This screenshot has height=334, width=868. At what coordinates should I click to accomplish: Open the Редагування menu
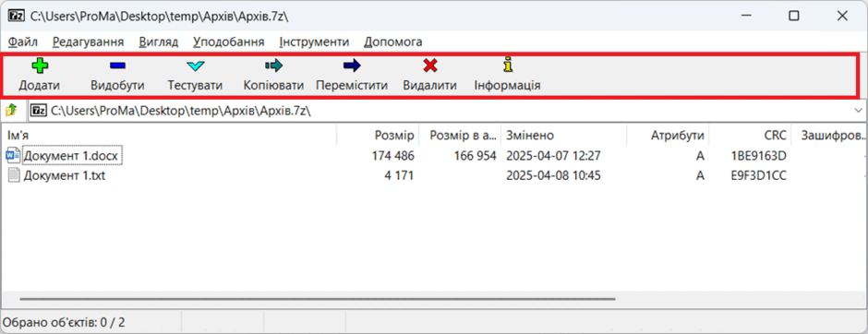(x=88, y=42)
